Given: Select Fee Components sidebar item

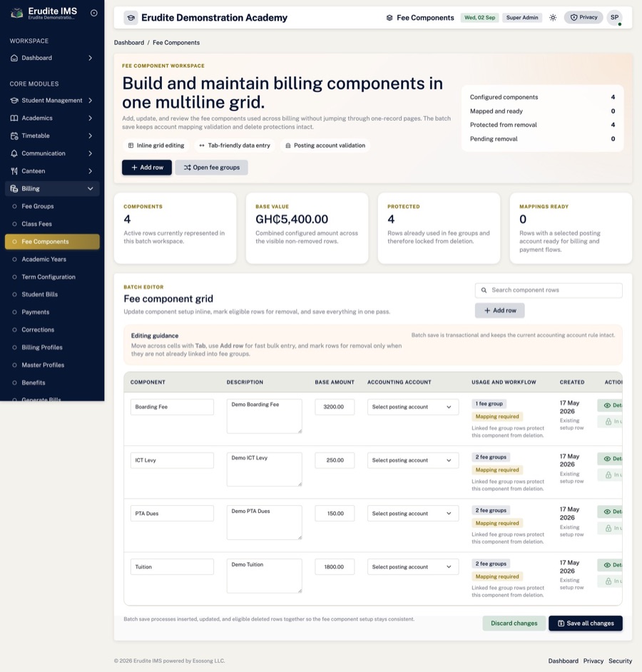Looking at the screenshot, I should pyautogui.click(x=52, y=242).
